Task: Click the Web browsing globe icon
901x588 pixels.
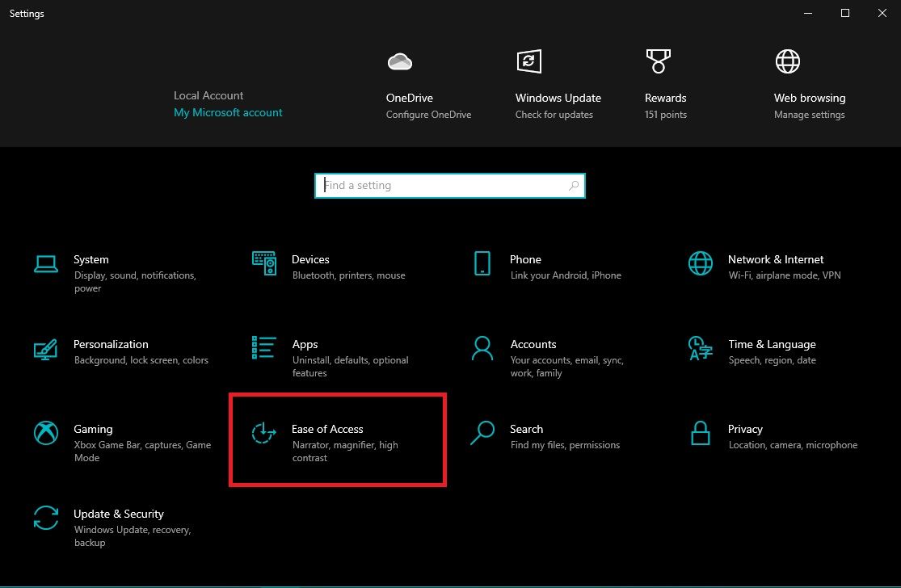Action: tap(788, 61)
